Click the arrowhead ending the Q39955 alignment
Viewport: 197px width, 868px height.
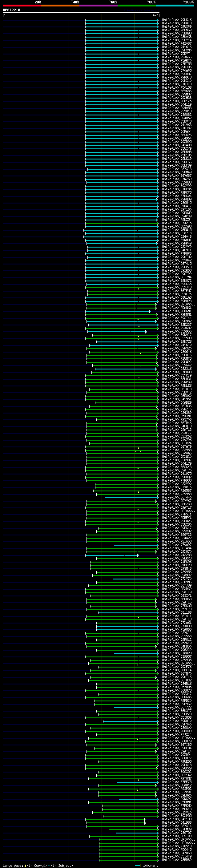[146, 332]
